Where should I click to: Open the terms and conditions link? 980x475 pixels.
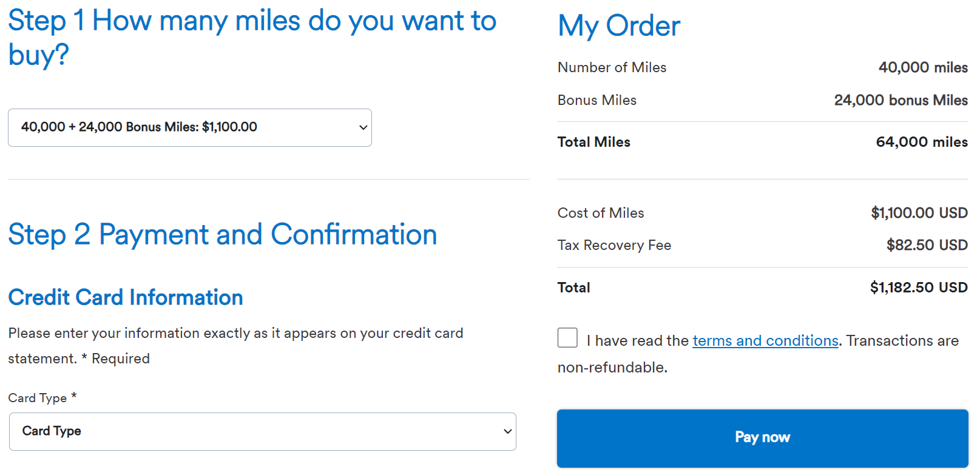765,340
